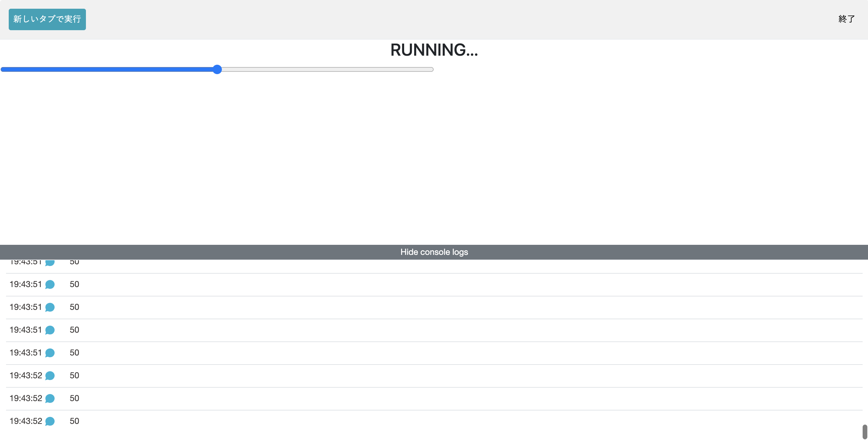This screenshot has width=868, height=440.
Task: Click the blue filled part of the slider track
Action: (108, 69)
